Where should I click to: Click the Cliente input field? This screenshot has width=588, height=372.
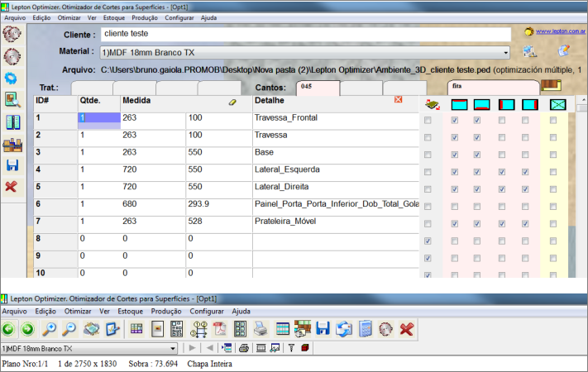(x=306, y=34)
